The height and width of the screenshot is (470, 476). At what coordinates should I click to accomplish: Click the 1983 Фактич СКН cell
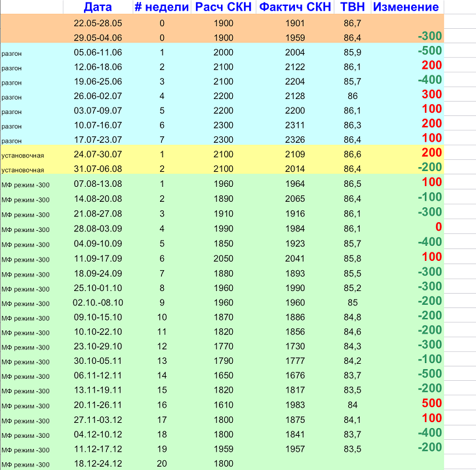pos(295,405)
